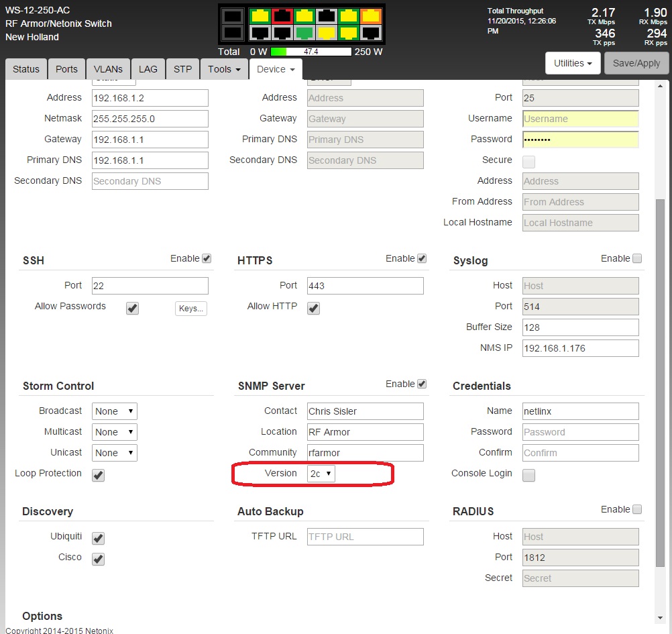Click the top-row black port with gray border
672x634 pixels.
click(x=327, y=16)
